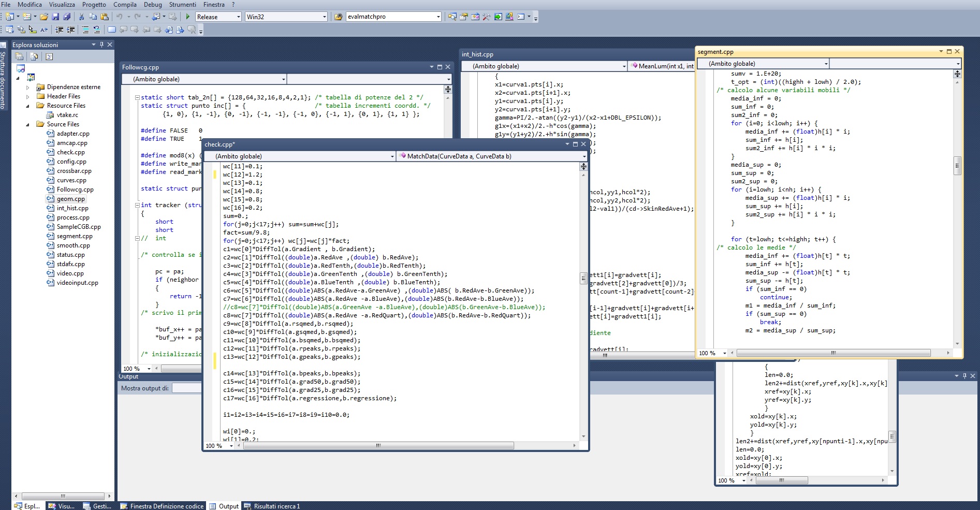980x510 pixels.
Task: Open the Toolbox wrench icon in the toolbar
Action: [486, 17]
